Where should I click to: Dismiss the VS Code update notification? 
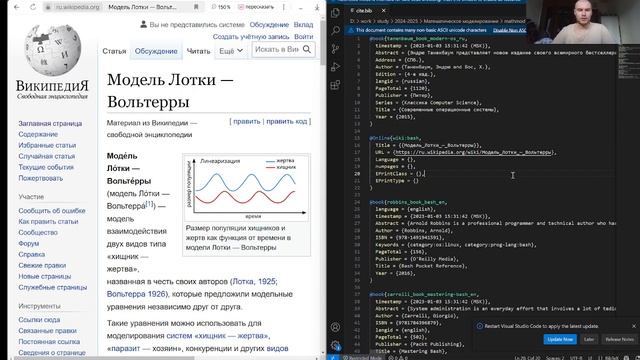pos(634,326)
